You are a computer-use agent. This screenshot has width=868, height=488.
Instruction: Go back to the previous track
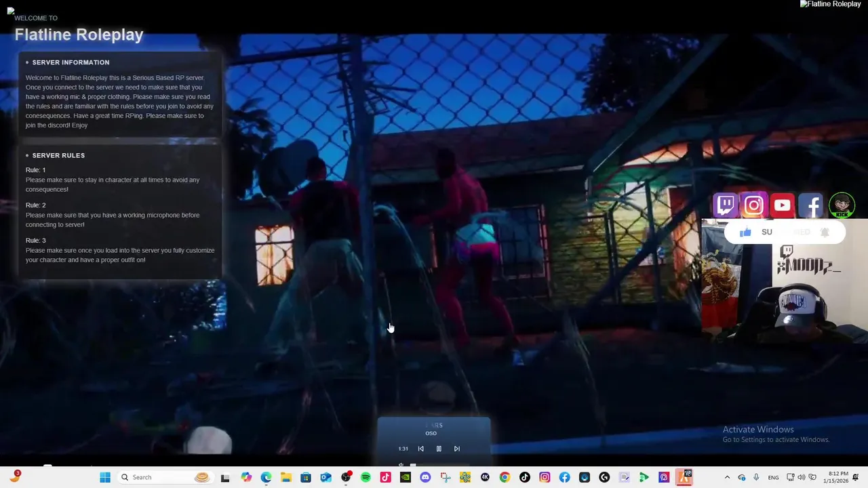(x=420, y=449)
